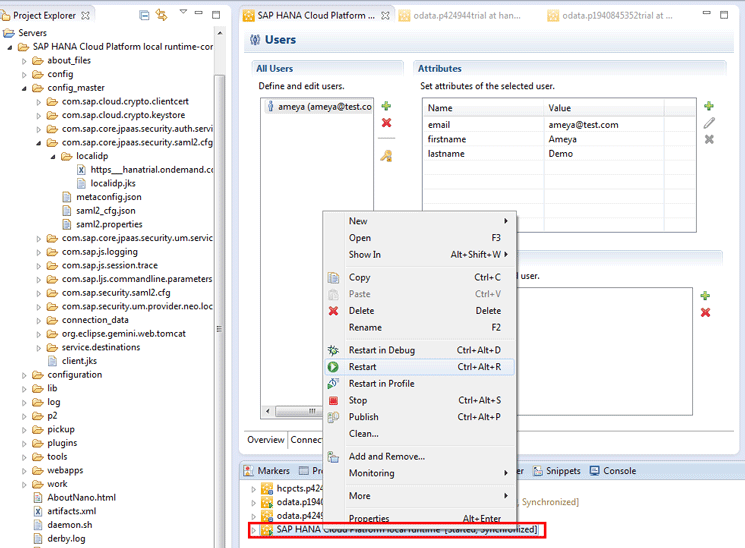Open the Monitoring submenu
Image resolution: width=745 pixels, height=548 pixels.
(420, 473)
